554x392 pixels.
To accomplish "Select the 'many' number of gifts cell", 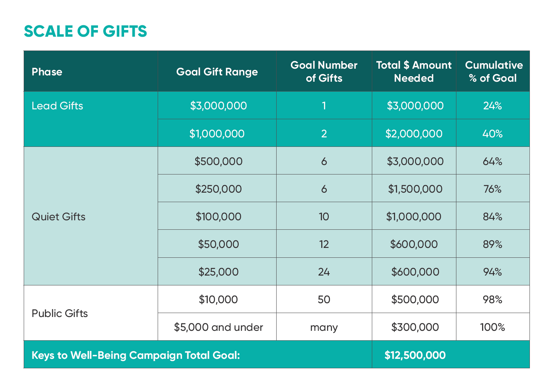I will click(324, 327).
